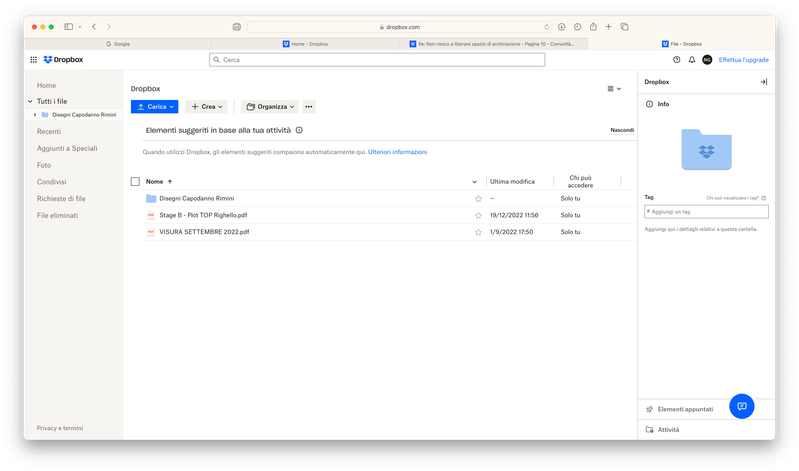Click the Aggiungi un tag field

pos(706,212)
